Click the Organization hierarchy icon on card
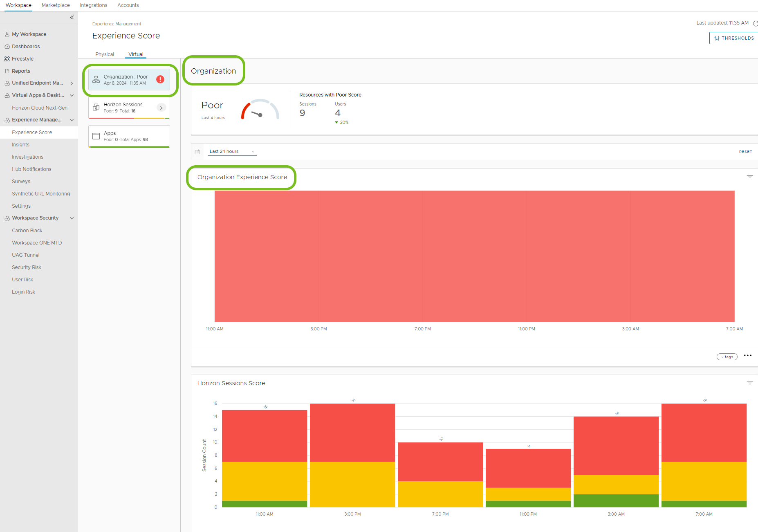The image size is (758, 532). pyautogui.click(x=96, y=79)
